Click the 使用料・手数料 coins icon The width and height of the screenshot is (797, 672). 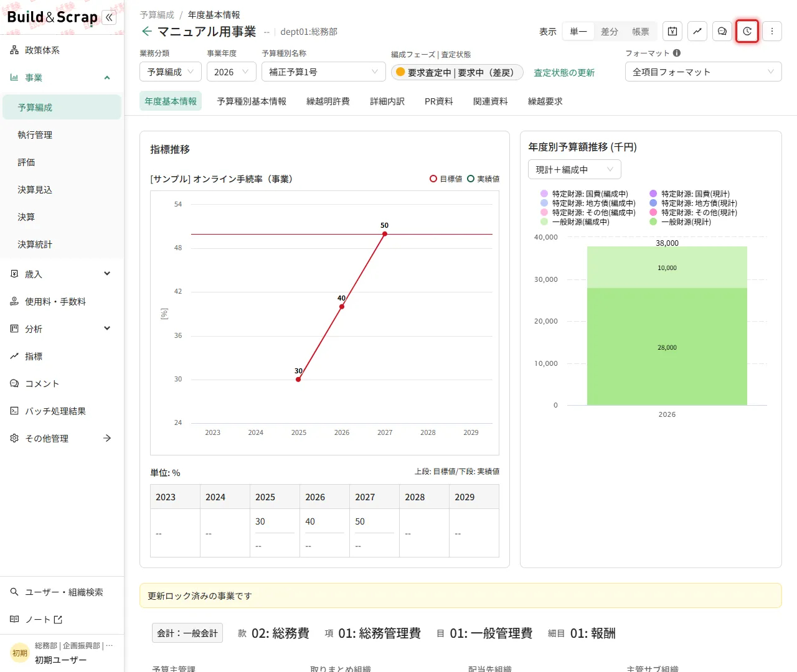tap(14, 301)
